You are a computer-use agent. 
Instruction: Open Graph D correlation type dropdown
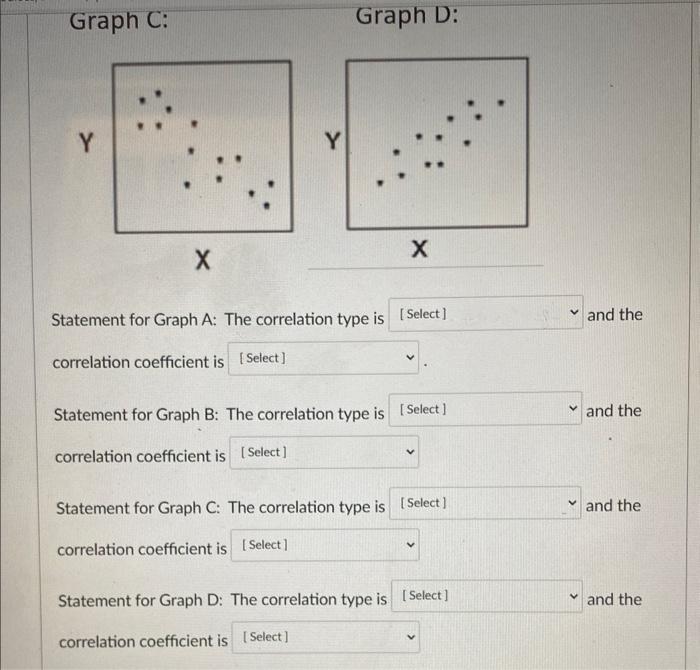click(x=487, y=596)
